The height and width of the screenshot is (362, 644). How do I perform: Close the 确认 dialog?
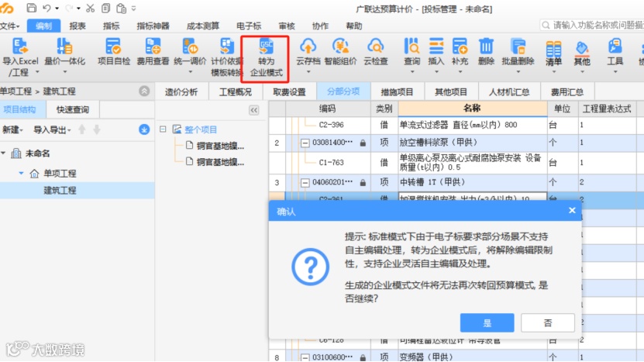coord(572,210)
